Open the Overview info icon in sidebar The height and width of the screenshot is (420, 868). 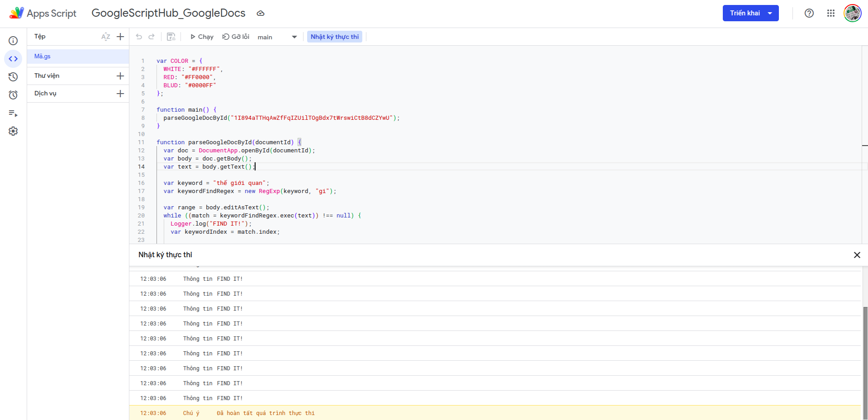(13, 41)
